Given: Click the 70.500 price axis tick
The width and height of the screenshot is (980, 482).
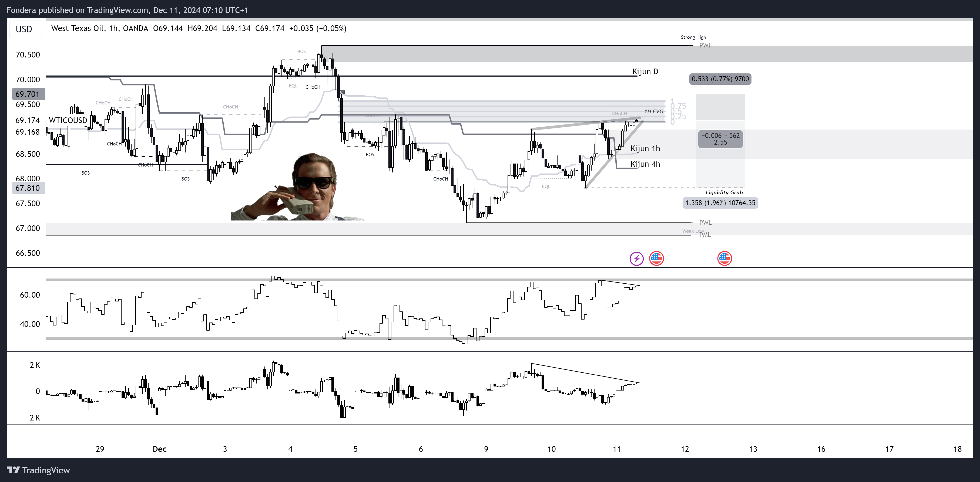Looking at the screenshot, I should (x=28, y=55).
